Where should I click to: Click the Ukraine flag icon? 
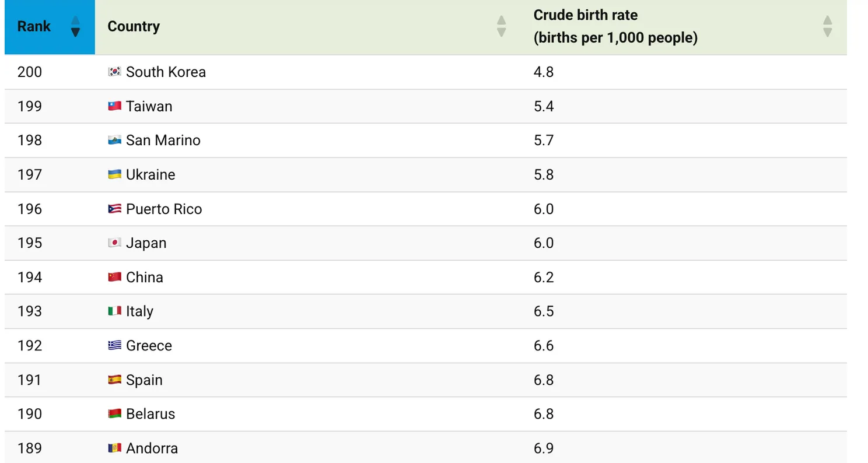[115, 174]
